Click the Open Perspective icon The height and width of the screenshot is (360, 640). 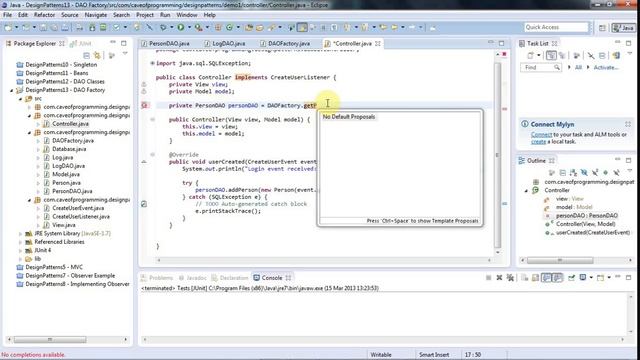coord(602,28)
